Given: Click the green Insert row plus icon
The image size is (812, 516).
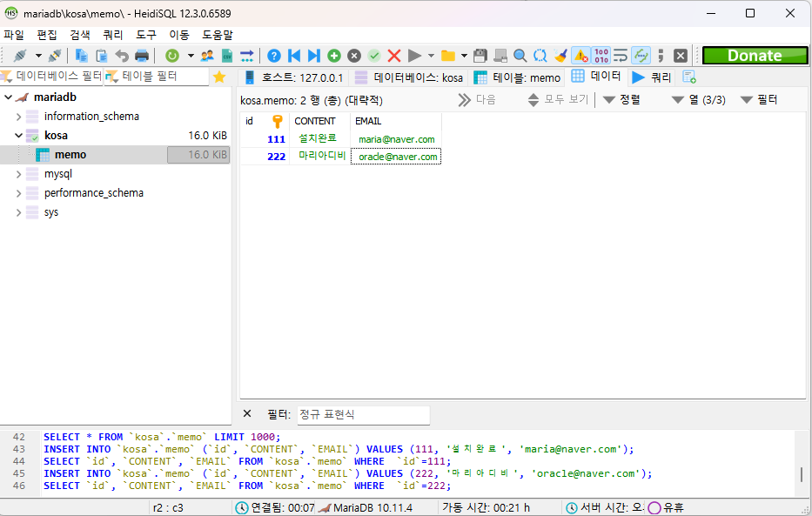Looking at the screenshot, I should point(334,56).
